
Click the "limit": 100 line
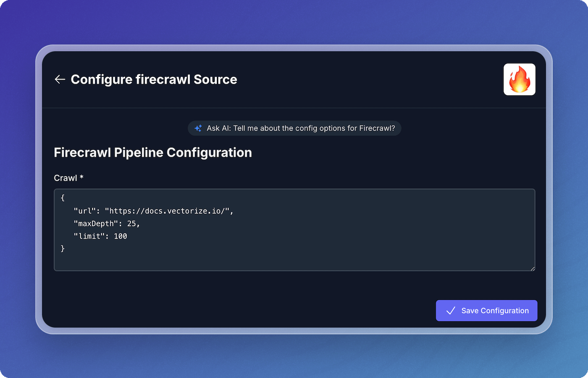tap(100, 236)
